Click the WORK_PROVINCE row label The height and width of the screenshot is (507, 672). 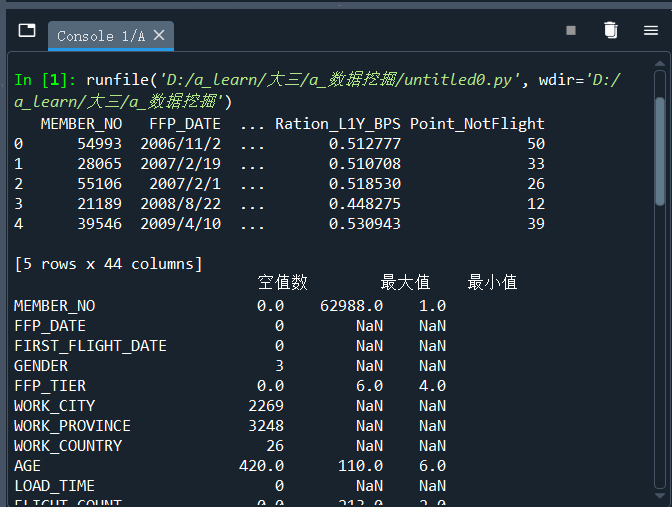(x=72, y=426)
